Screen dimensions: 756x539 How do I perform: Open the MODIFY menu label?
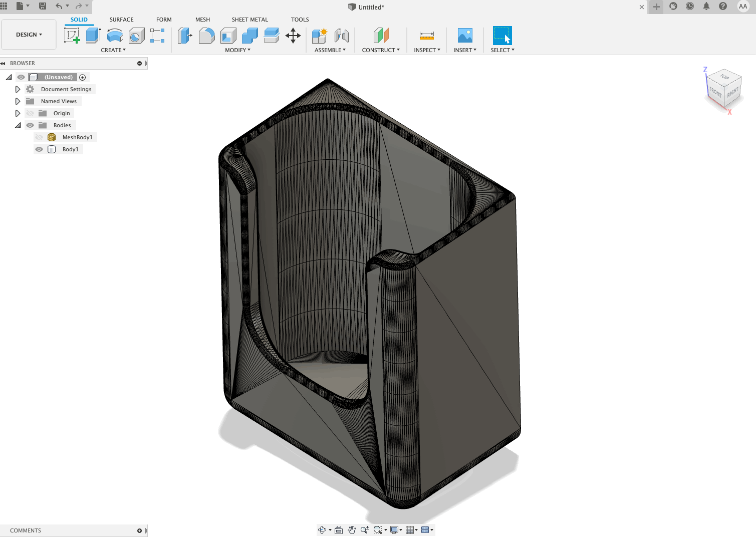(237, 50)
